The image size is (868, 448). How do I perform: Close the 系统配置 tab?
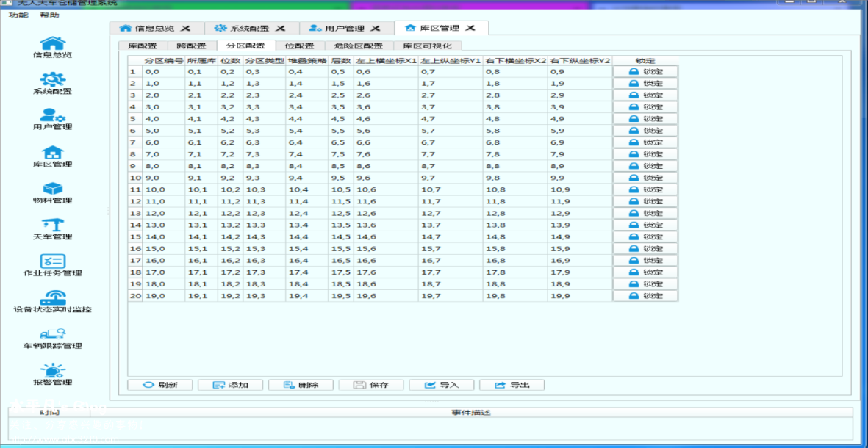(x=281, y=29)
